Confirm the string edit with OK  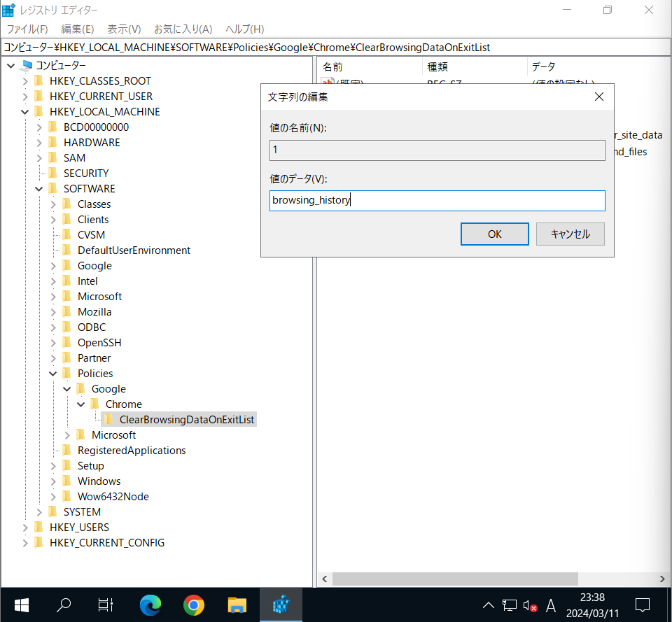495,234
